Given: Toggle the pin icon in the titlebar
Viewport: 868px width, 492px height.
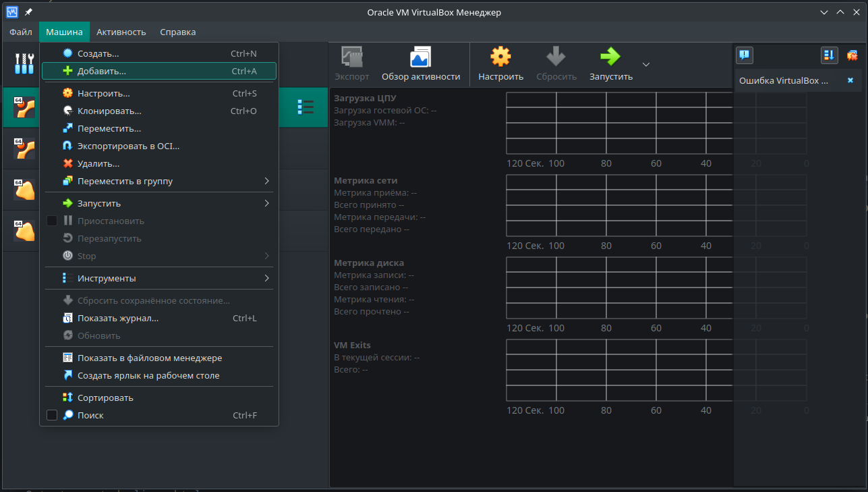Looking at the screenshot, I should (27, 11).
